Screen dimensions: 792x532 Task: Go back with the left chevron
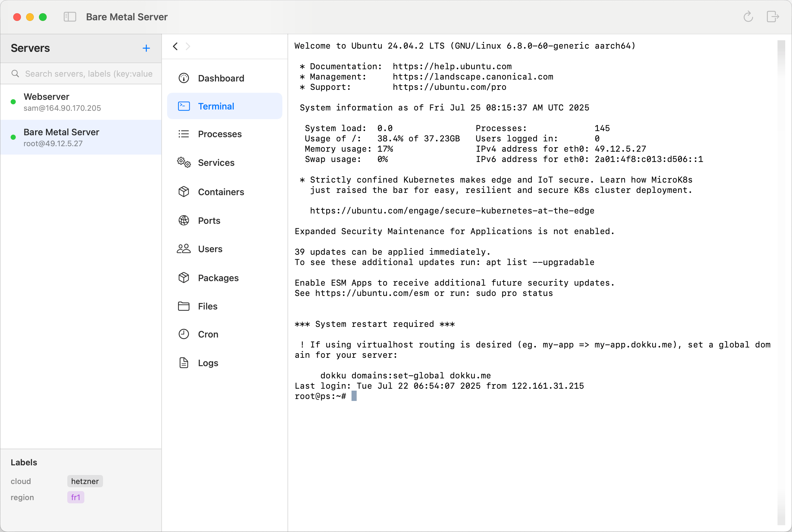pos(175,46)
